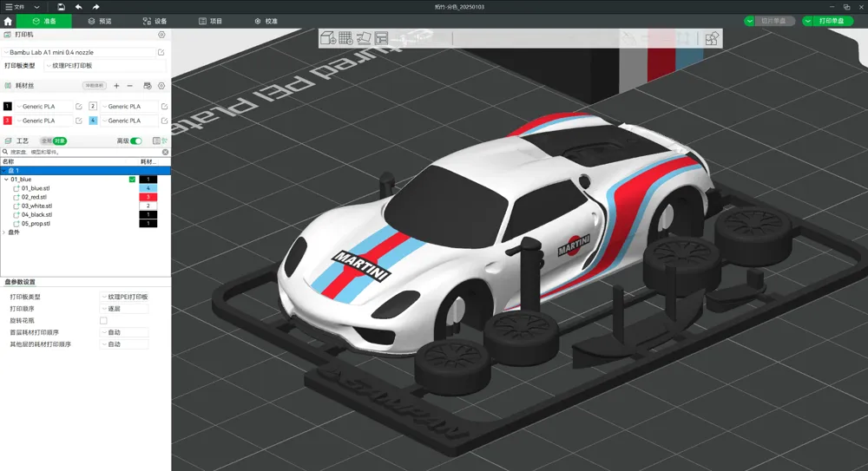Collapse the 01_blue object tree node
868x471 pixels.
coord(6,180)
